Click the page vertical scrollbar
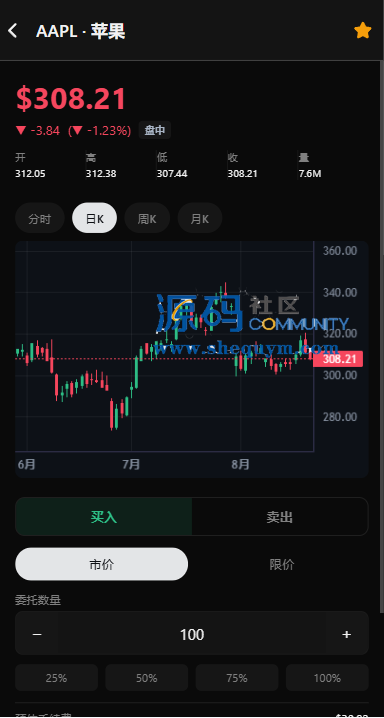Viewport: 384px width, 718px height. [x=382, y=337]
